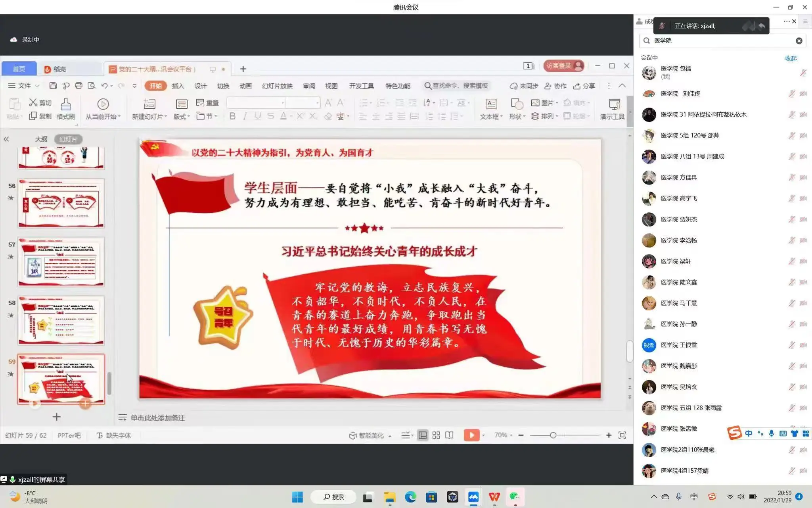Viewport: 812px width, 508px height.
Task: Open the 动画 ribbon tab
Action: tap(245, 86)
